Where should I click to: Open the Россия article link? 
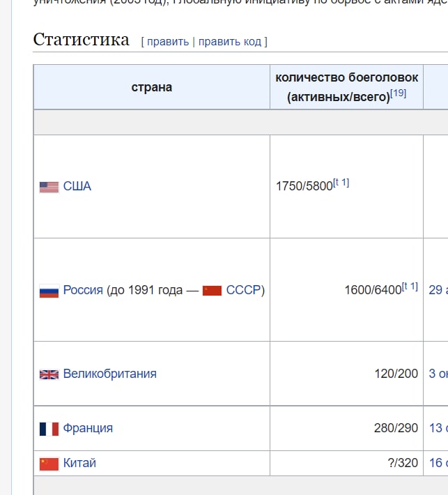coord(83,289)
